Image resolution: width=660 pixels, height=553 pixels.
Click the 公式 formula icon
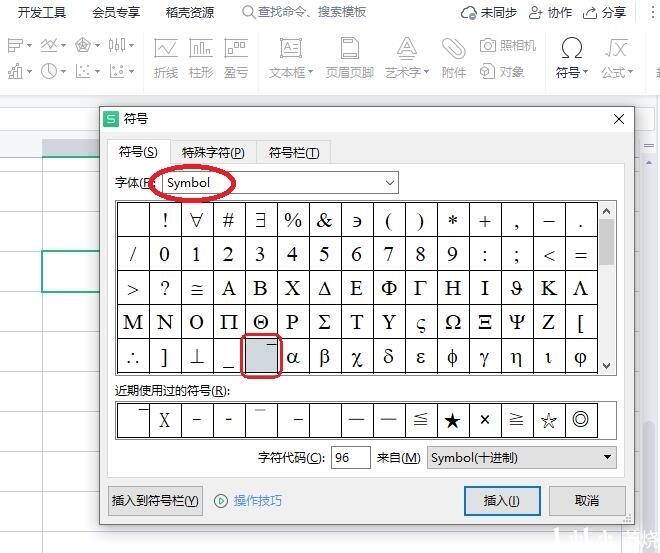pos(617,48)
